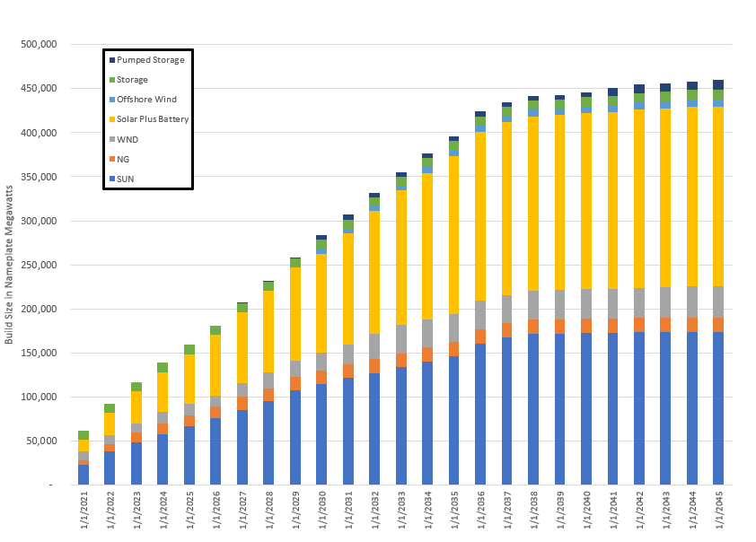756x542 pixels.
Task: Select the blue SUN segment of the 1/1/2045 bar
Action: coord(718,408)
